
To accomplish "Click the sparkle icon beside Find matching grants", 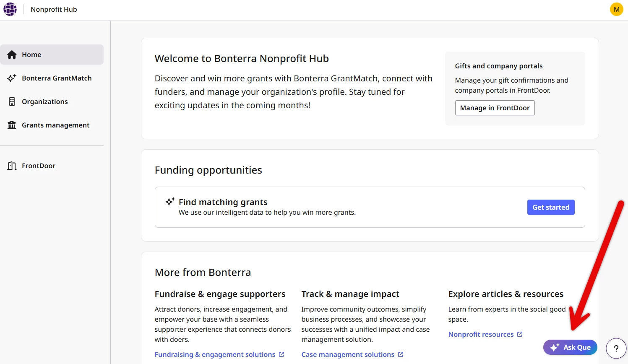I will [x=170, y=201].
